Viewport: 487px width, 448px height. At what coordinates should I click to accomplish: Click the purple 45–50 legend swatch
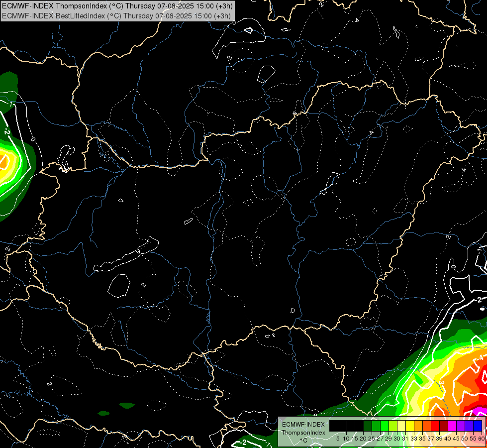click(461, 426)
